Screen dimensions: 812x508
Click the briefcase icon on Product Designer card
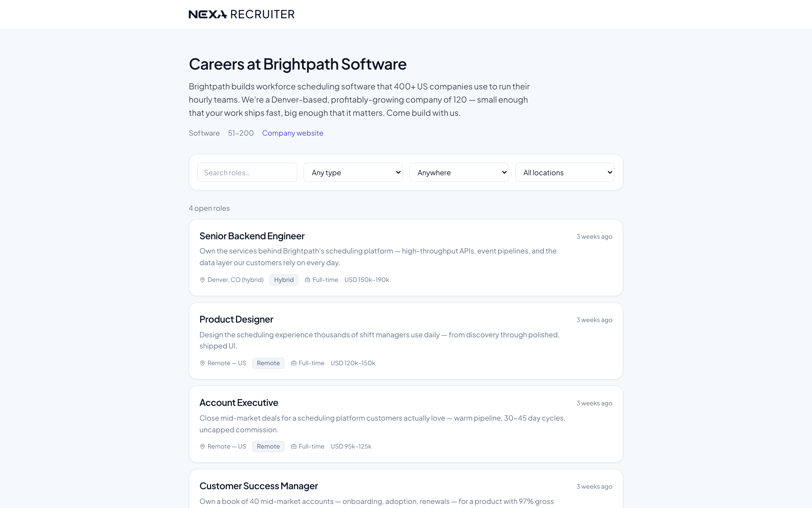click(x=294, y=363)
